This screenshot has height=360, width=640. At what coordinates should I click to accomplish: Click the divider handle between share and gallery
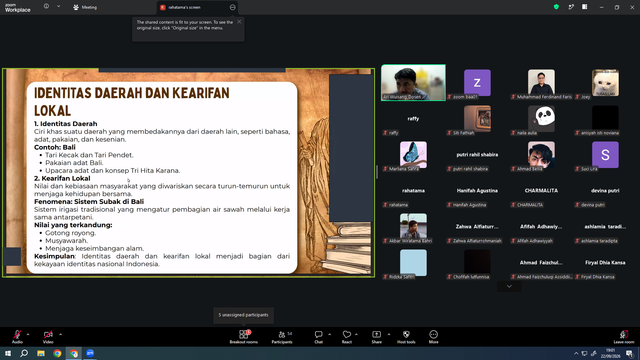(377, 172)
